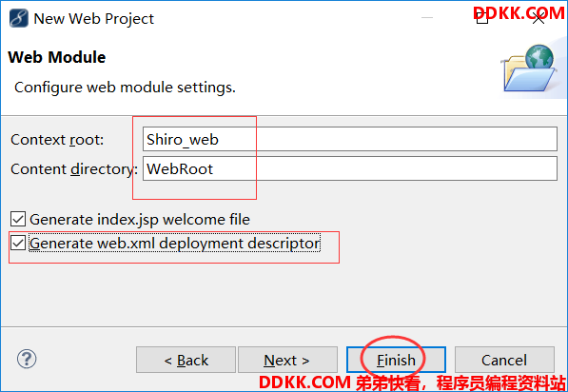Click the Web Module heading text
Viewport: 568px width, 392px height.
(x=57, y=57)
